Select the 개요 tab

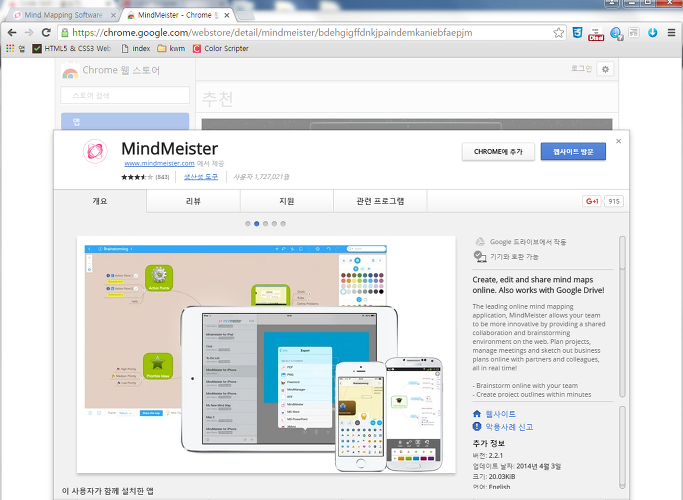click(x=100, y=201)
